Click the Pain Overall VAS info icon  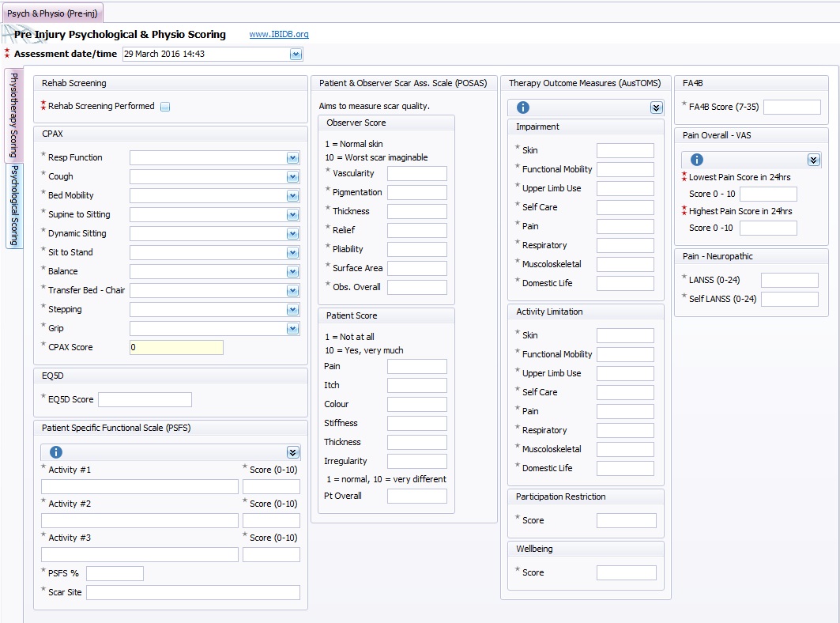[x=697, y=160]
